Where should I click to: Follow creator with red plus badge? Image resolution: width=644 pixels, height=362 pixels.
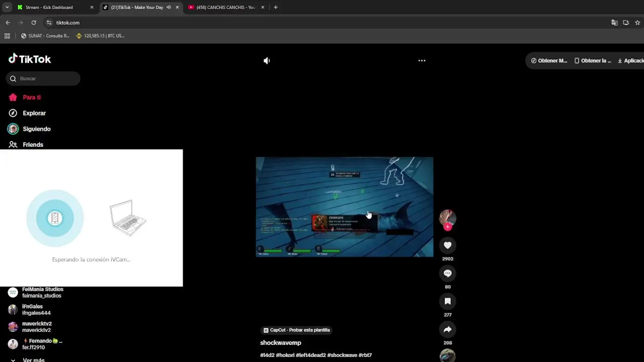(448, 227)
